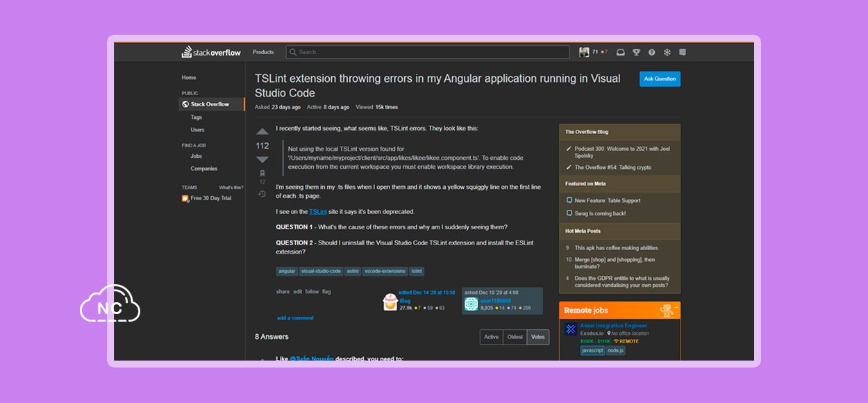Click share under the question

283,292
